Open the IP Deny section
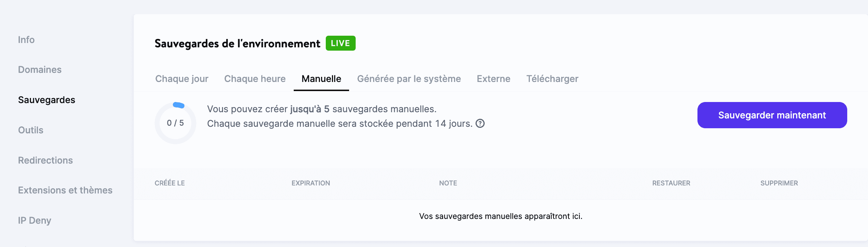The height and width of the screenshot is (247, 868). tap(35, 220)
